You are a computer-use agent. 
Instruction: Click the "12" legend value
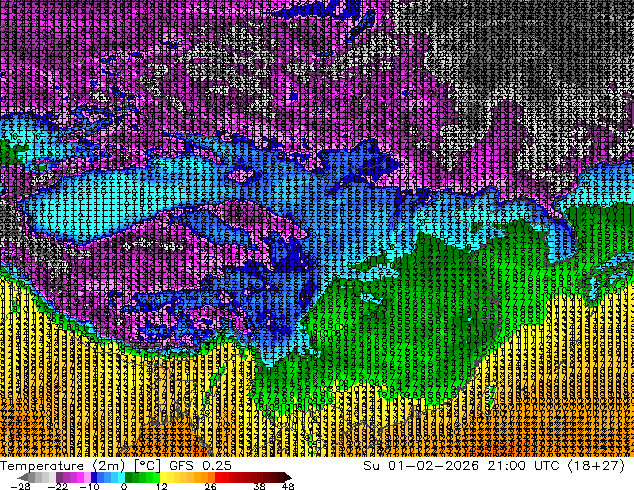pos(162,486)
